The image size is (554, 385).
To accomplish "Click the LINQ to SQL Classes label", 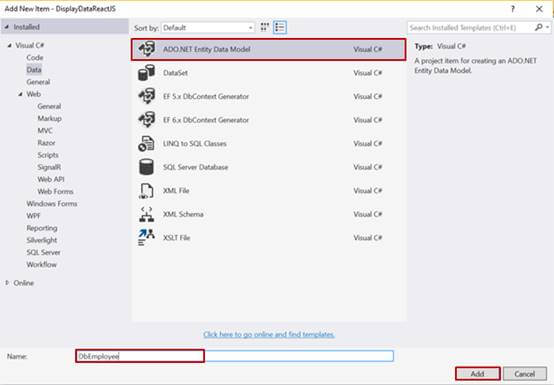I will (x=195, y=143).
